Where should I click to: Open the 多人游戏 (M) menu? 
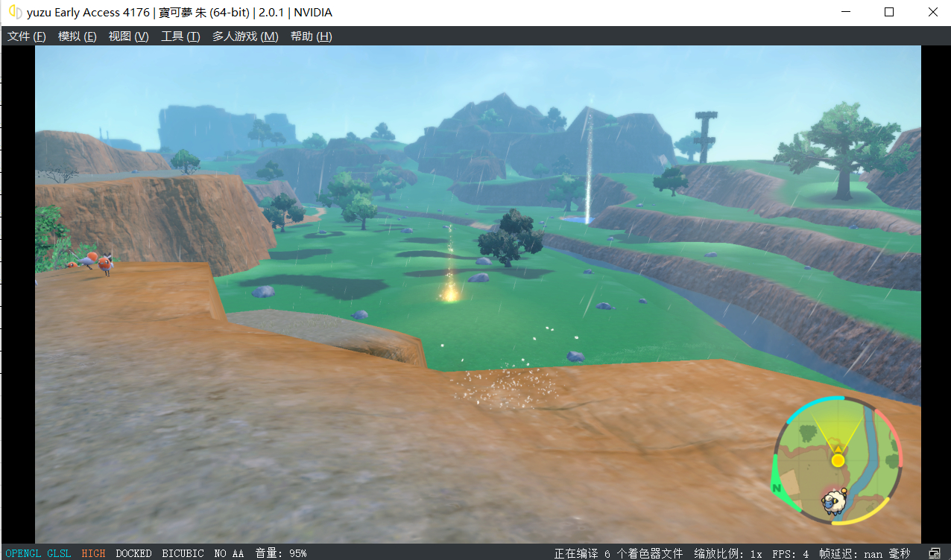pyautogui.click(x=245, y=36)
